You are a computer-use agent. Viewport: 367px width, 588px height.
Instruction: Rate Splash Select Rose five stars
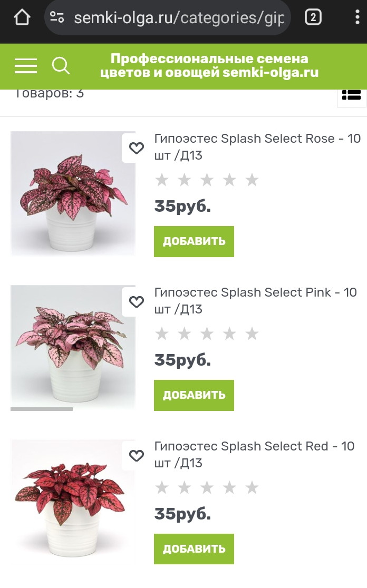[252, 180]
